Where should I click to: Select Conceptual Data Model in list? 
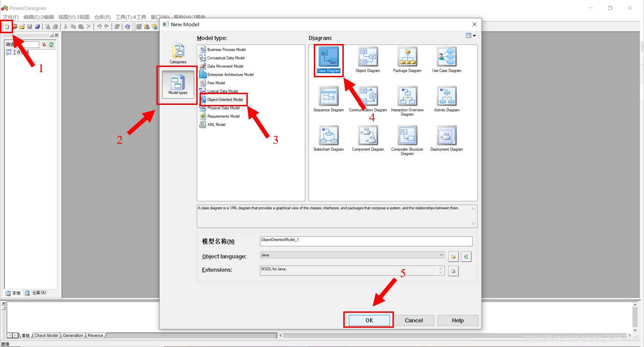222,58
